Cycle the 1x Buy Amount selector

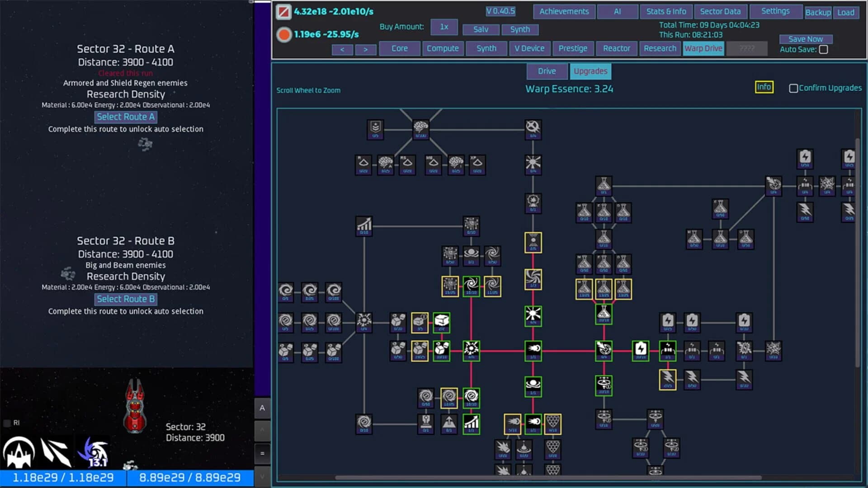(x=443, y=27)
